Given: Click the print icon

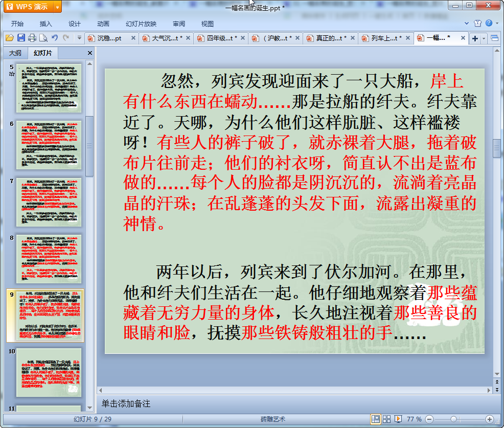Looking at the screenshot, I should click(32, 38).
